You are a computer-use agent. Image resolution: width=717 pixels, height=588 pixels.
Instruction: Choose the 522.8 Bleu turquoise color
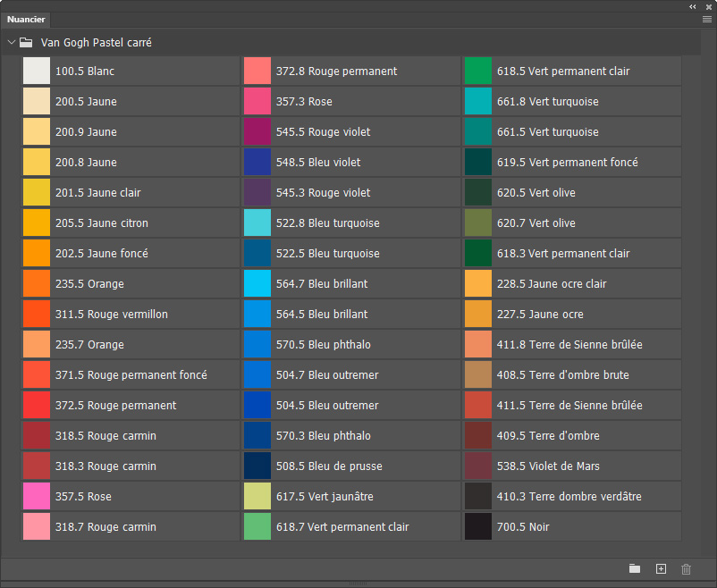pyautogui.click(x=257, y=223)
